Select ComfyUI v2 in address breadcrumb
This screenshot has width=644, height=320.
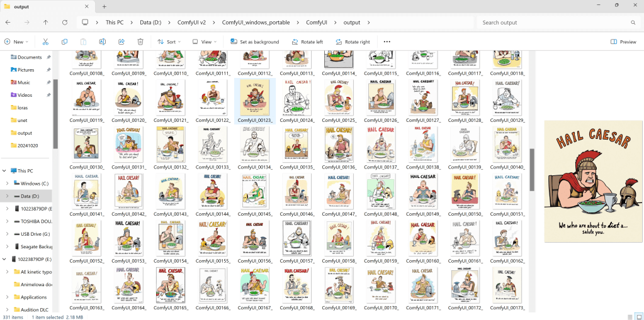[191, 22]
